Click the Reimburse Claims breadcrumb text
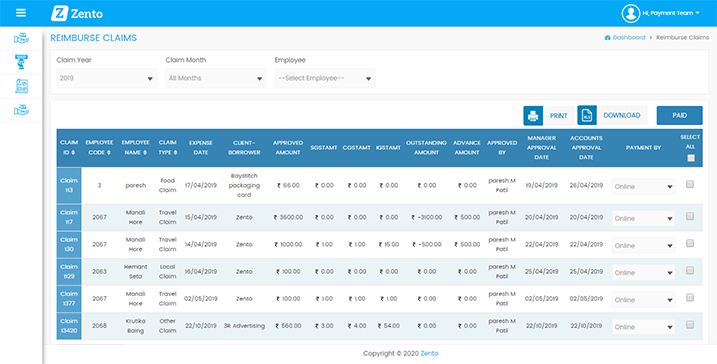 click(x=682, y=37)
